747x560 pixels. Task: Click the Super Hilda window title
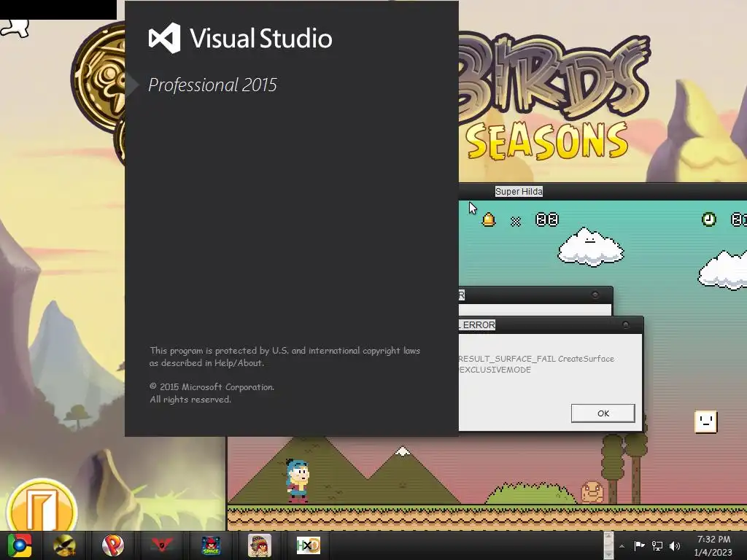pos(519,192)
